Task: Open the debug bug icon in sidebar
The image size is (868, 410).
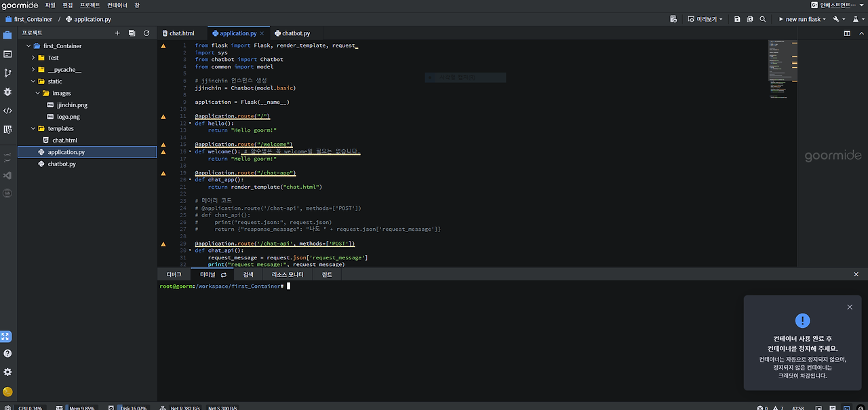Action: 7,92
